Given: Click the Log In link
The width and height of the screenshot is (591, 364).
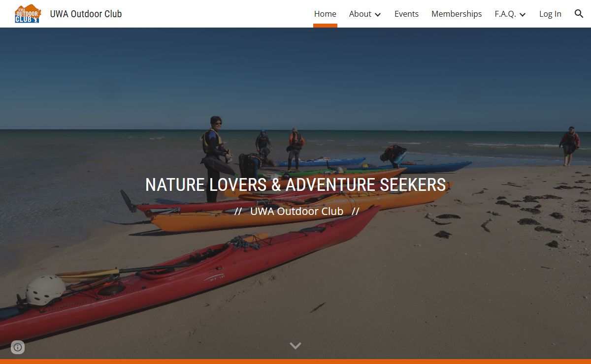Looking at the screenshot, I should [550, 14].
